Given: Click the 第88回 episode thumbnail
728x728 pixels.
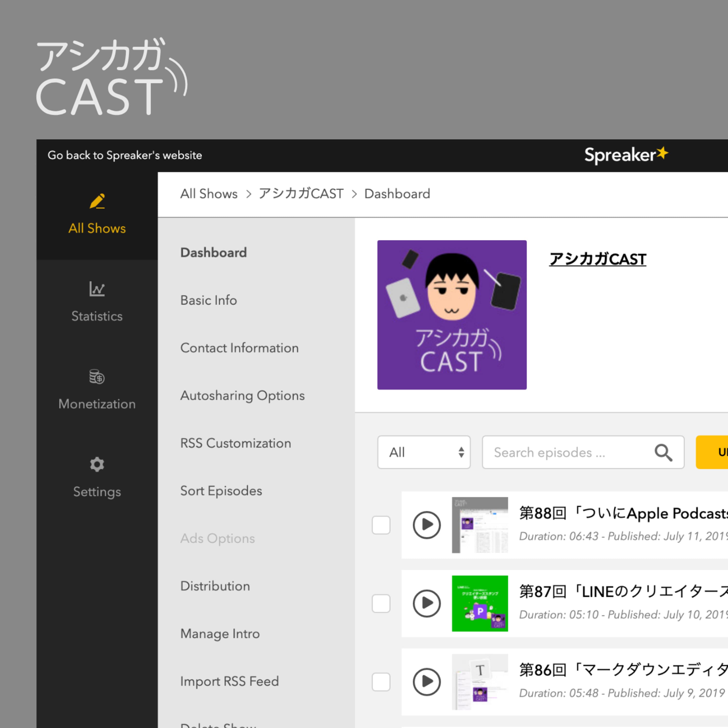Looking at the screenshot, I should pyautogui.click(x=480, y=525).
